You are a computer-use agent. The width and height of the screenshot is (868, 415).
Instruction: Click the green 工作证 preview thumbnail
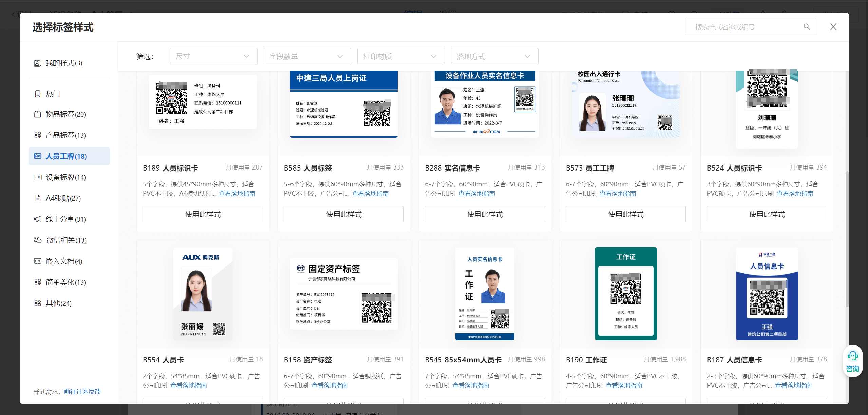tap(626, 294)
